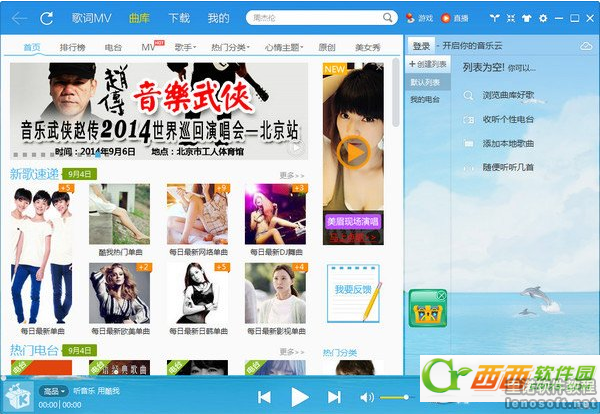Click the back arrow in the header
Viewport: 600px width, 414px height.
coord(19,18)
